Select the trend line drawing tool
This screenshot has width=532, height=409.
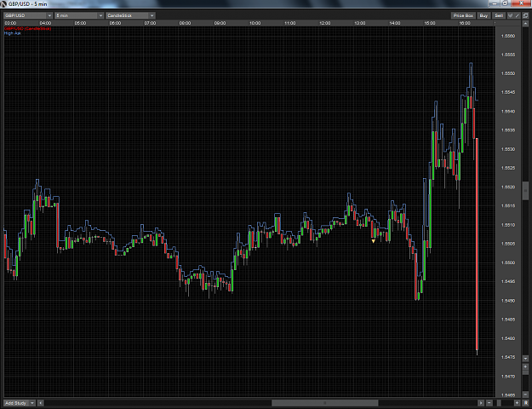coord(517,15)
